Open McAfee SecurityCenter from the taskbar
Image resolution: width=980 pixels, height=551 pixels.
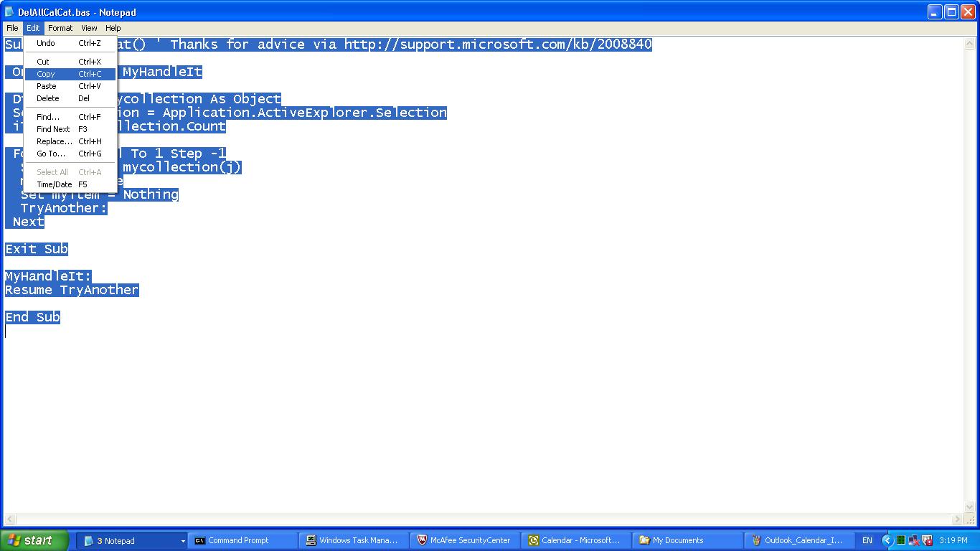coord(465,540)
